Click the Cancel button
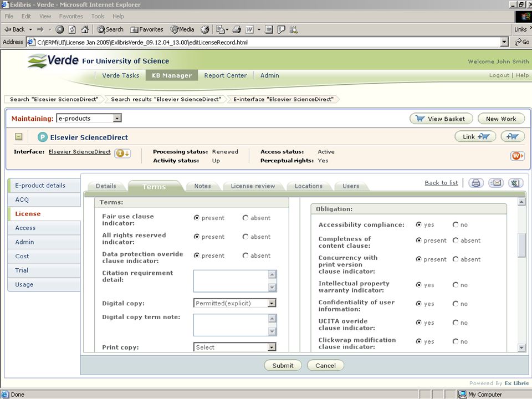The image size is (532, 399). point(325,365)
